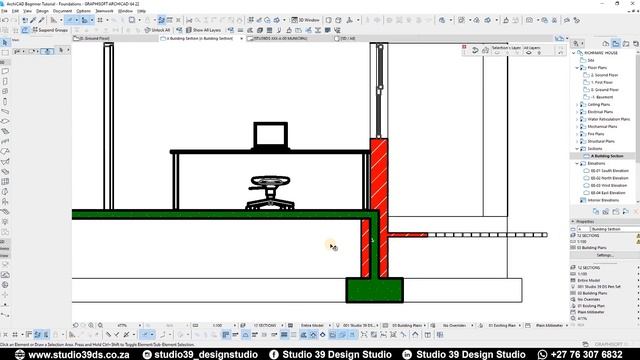Click the syringe inject parameters icon
The height and width of the screenshot is (360, 640).
pos(41,20)
